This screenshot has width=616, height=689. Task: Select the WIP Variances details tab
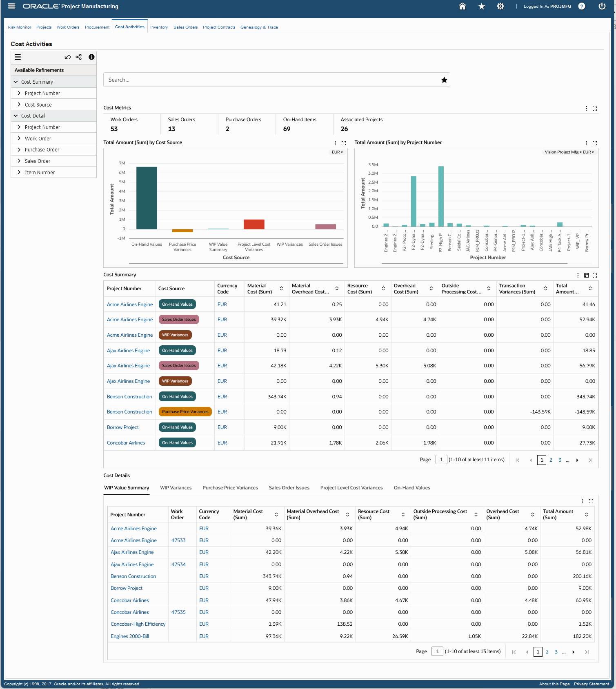coord(176,488)
